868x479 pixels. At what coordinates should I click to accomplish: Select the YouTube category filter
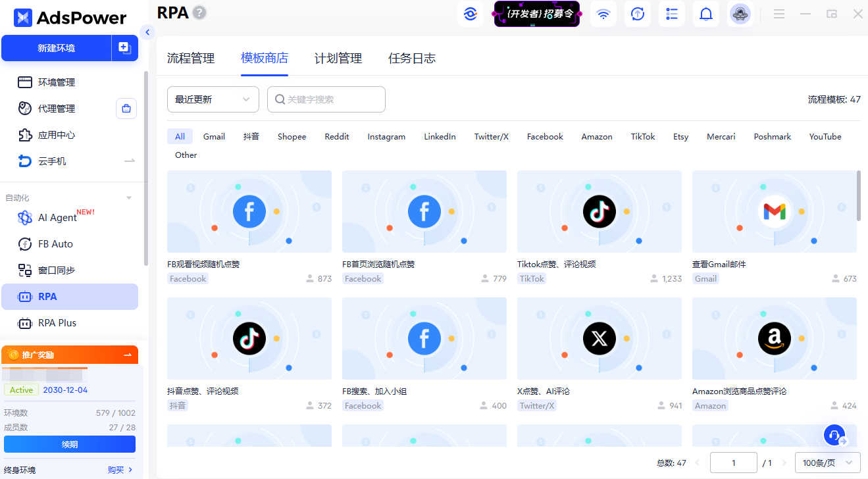pos(825,136)
